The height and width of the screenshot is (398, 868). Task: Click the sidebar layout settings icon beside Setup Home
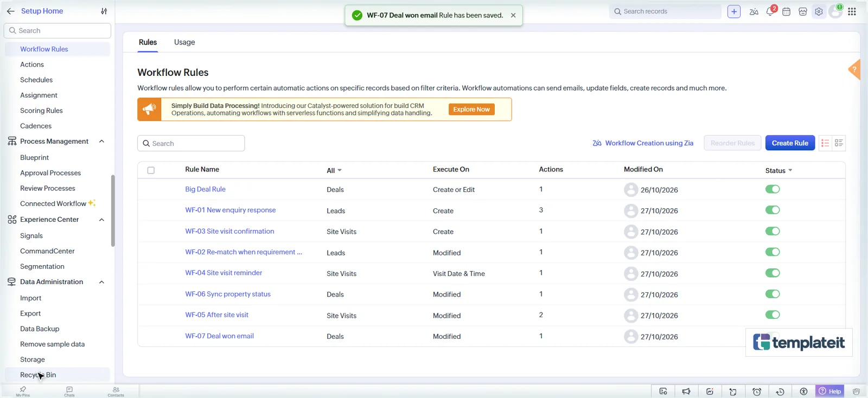[104, 11]
